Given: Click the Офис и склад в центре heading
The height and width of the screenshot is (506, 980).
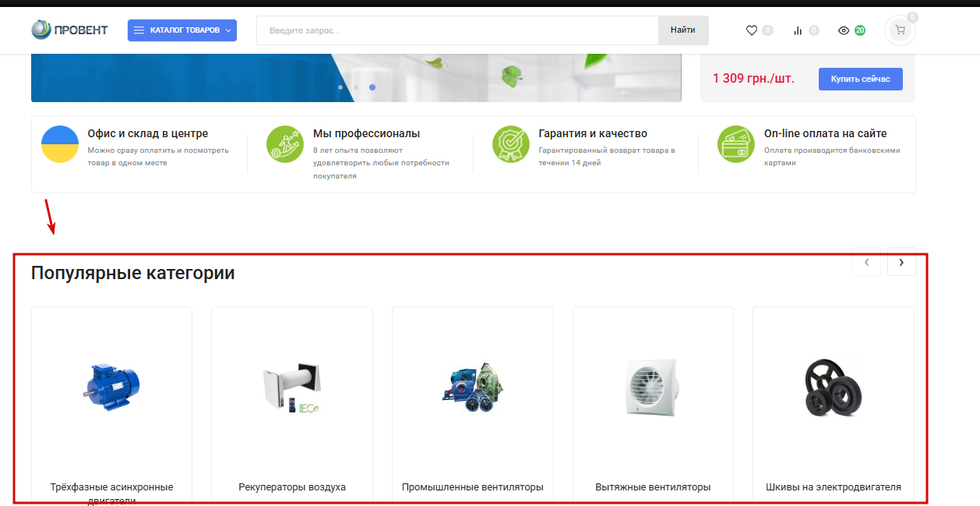Looking at the screenshot, I should [148, 133].
